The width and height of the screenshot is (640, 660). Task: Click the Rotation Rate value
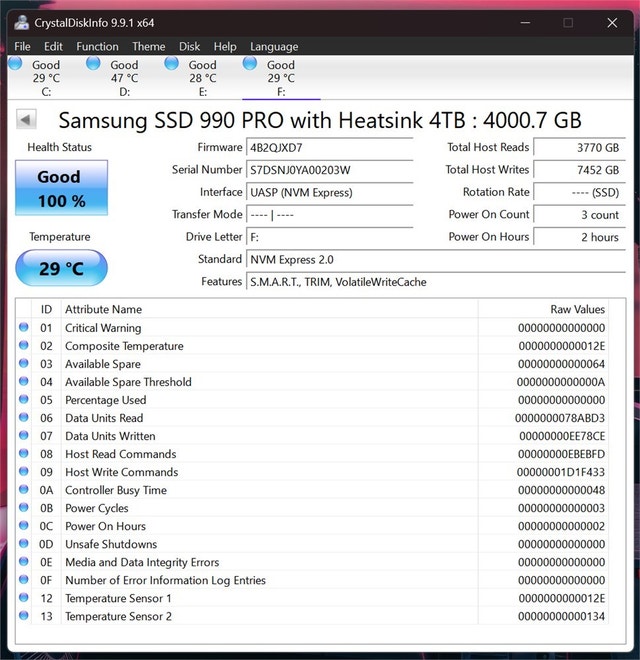[x=579, y=192]
